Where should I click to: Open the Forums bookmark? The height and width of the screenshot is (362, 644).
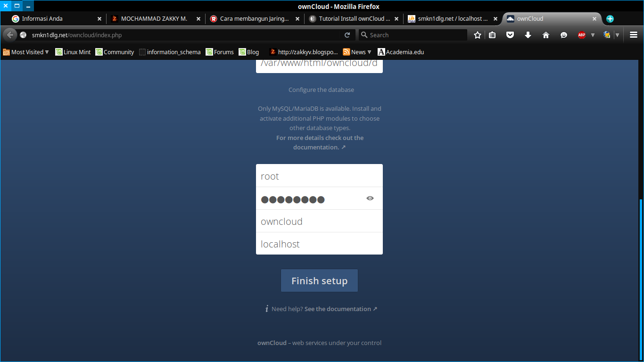coord(220,52)
